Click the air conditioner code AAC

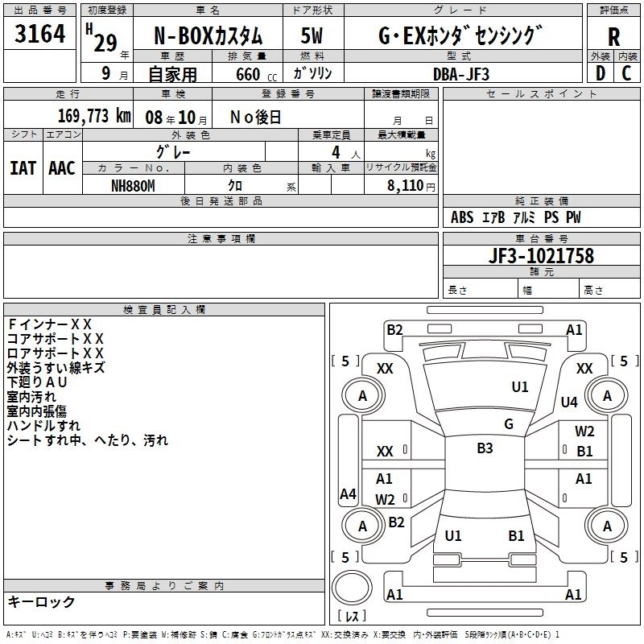tap(62, 168)
